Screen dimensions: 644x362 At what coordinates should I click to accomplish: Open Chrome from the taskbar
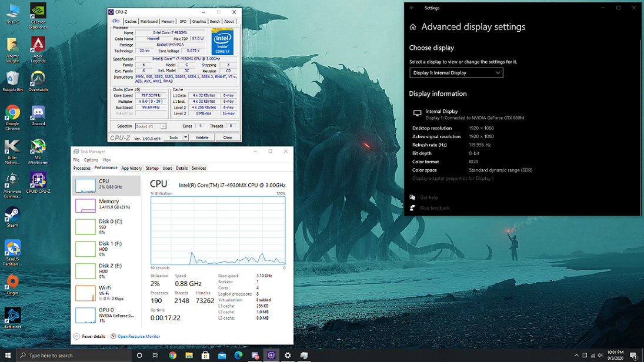pos(172,356)
